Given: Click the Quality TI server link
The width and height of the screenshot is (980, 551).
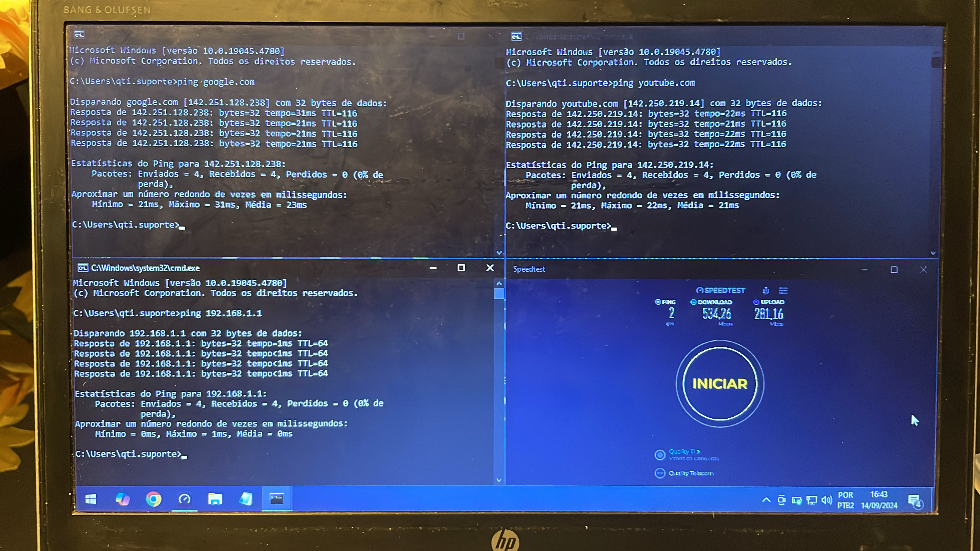Looking at the screenshot, I should pyautogui.click(x=684, y=452).
